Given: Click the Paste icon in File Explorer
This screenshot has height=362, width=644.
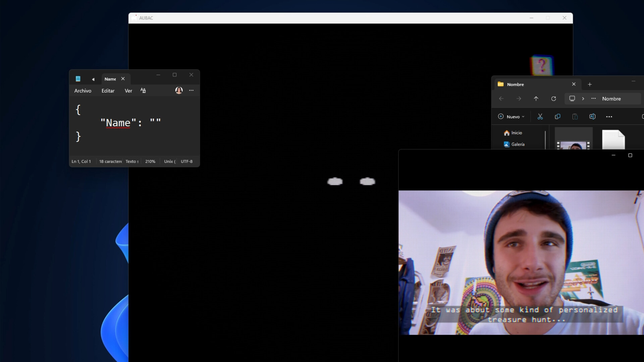Looking at the screenshot, I should pos(575,117).
